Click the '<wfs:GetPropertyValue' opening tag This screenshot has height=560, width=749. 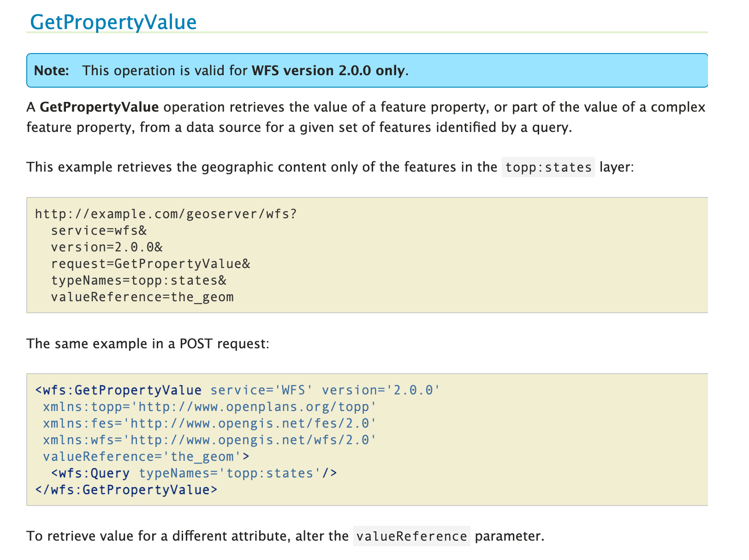pos(119,390)
